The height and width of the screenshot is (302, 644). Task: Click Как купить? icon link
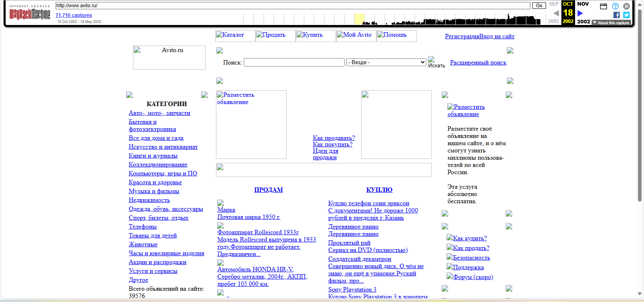tap(467, 238)
